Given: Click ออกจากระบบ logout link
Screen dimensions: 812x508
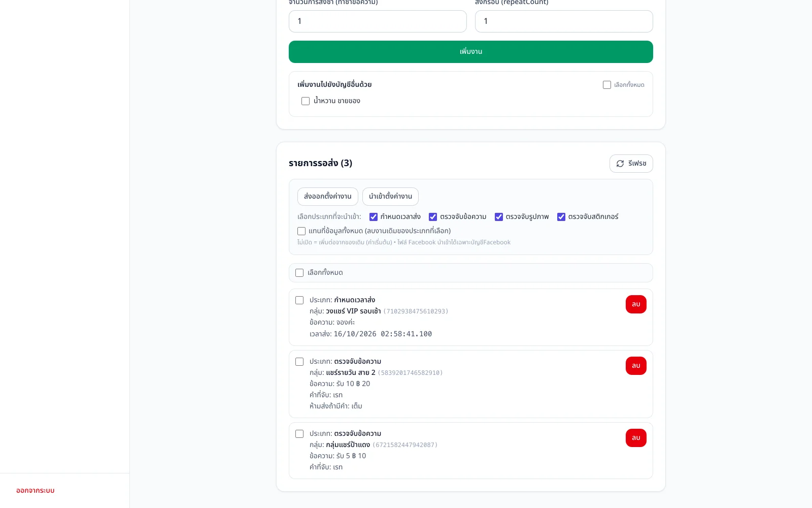Looking at the screenshot, I should [x=36, y=491].
